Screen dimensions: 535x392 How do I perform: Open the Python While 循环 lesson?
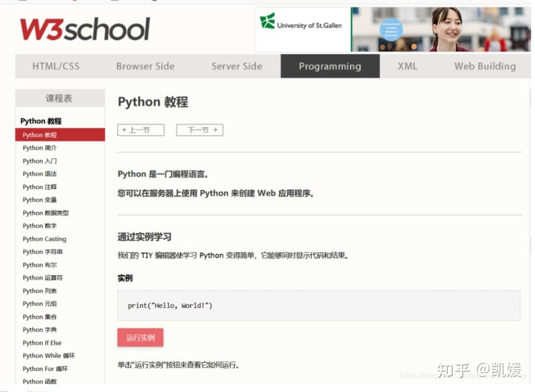[x=49, y=356]
